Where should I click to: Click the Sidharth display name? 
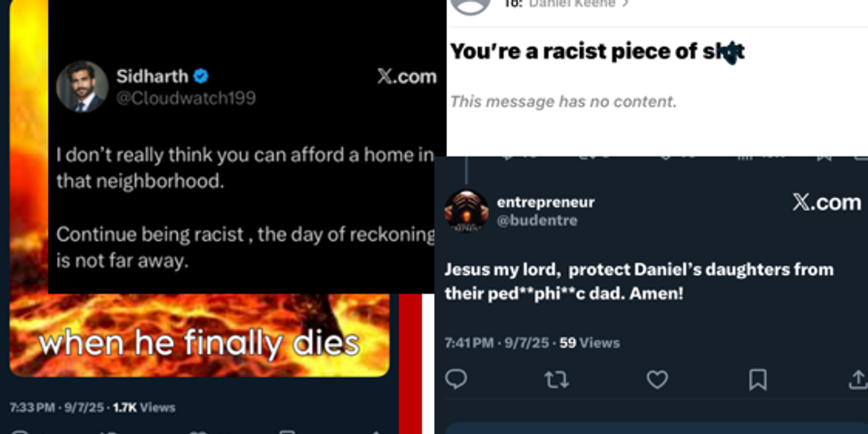152,76
